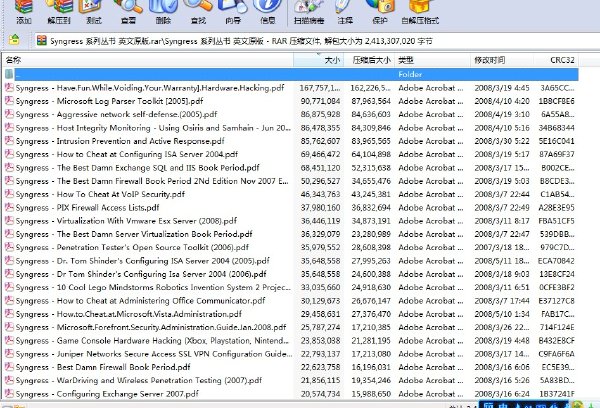This screenshot has width=600, height=408.
Task: Select the parent folder '..' row
Action: tap(290, 74)
